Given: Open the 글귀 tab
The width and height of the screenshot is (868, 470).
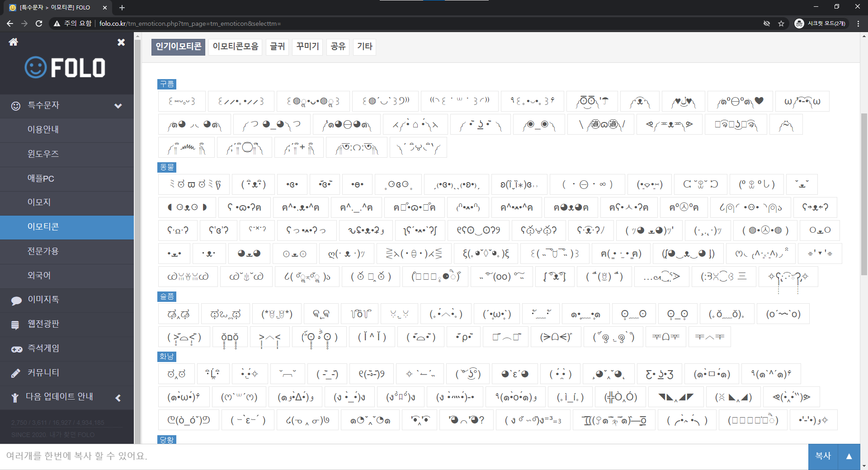Looking at the screenshot, I should click(278, 47).
